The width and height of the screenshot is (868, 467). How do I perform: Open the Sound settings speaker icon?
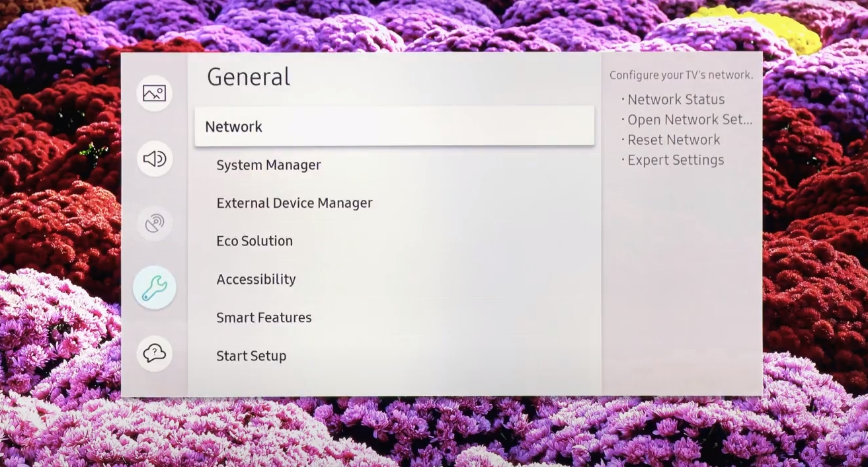click(154, 159)
